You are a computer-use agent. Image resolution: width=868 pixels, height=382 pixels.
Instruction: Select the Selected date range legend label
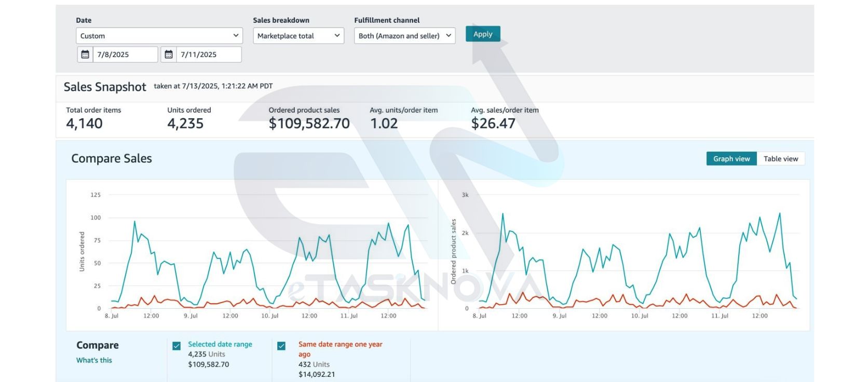[220, 344]
